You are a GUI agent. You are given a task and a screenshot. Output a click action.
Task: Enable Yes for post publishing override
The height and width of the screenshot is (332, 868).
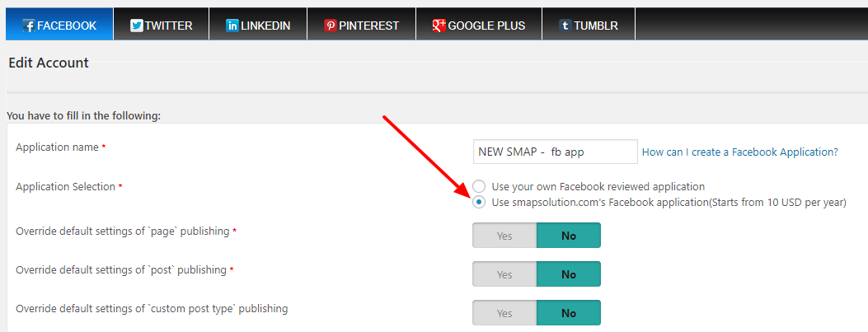tap(504, 274)
